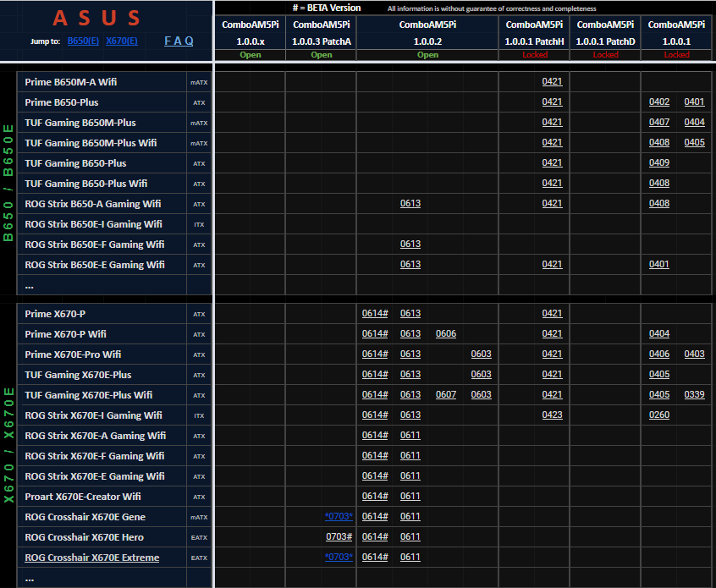Open BIOS 0260 for ROG Strix X670E-I Gaming Wifi
Screen dimensions: 716x588
(659, 415)
